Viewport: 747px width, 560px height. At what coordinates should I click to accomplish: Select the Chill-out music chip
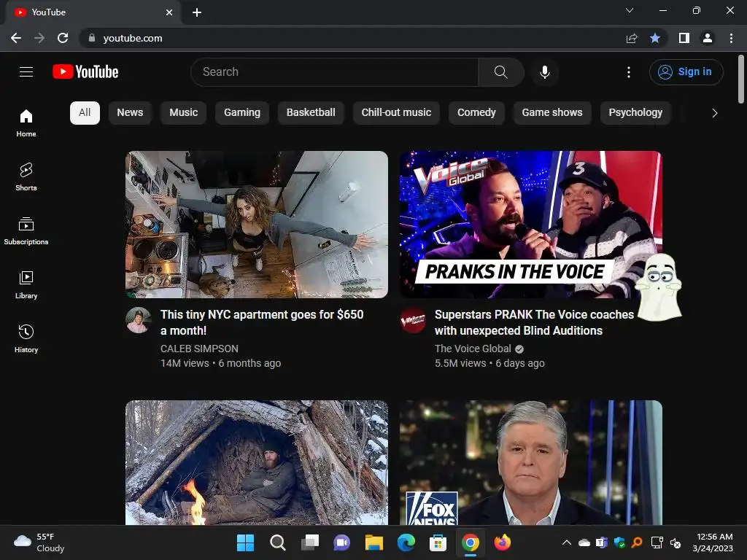tap(396, 113)
